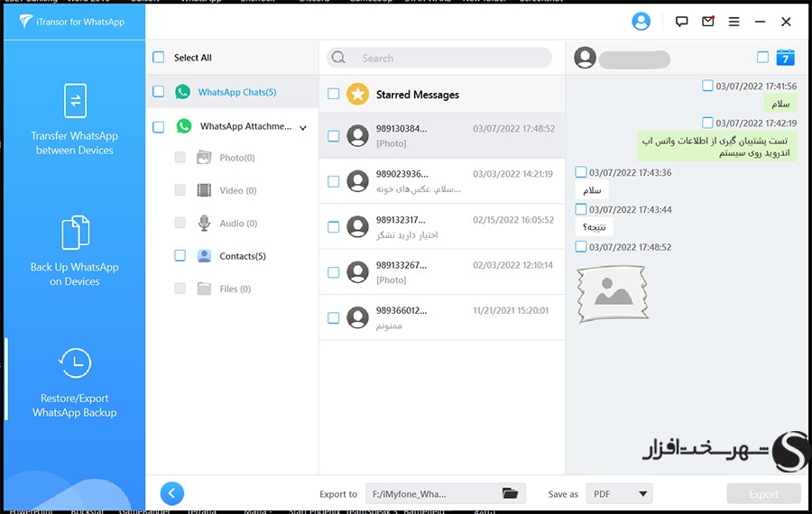Open the Save as PDF dropdown
This screenshot has width=812, height=514.
619,494
